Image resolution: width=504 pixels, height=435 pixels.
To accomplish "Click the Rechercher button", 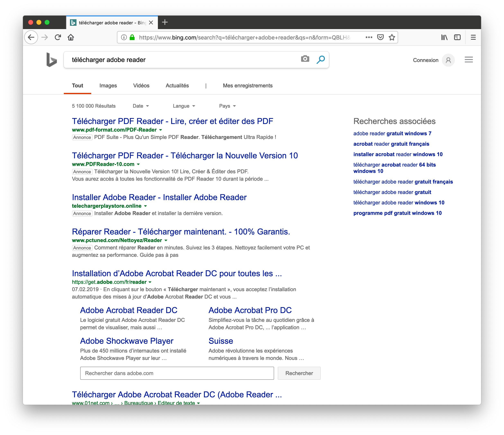I will (299, 373).
